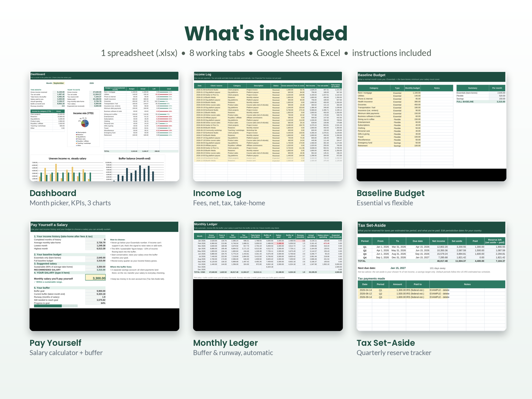The width and height of the screenshot is (532, 399).
Task: Open the Monthly Ledger sheet thumbnail
Action: (x=268, y=276)
